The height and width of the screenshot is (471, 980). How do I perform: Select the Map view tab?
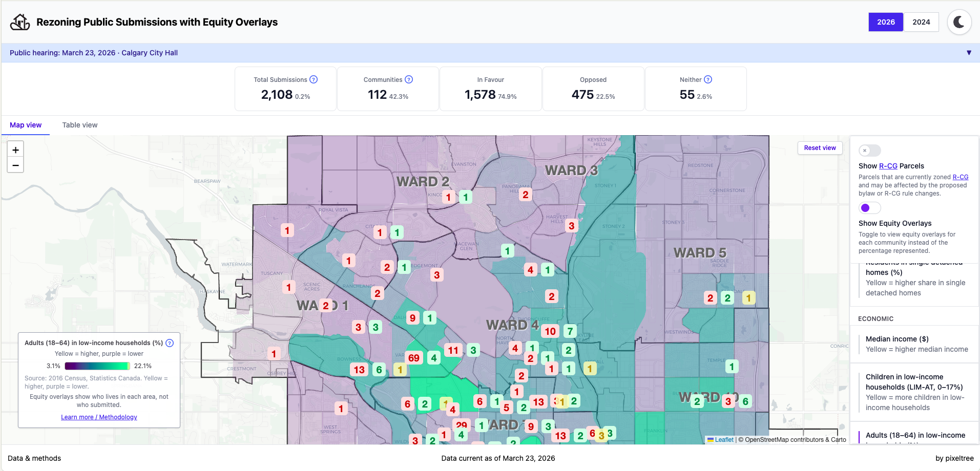[26, 125]
